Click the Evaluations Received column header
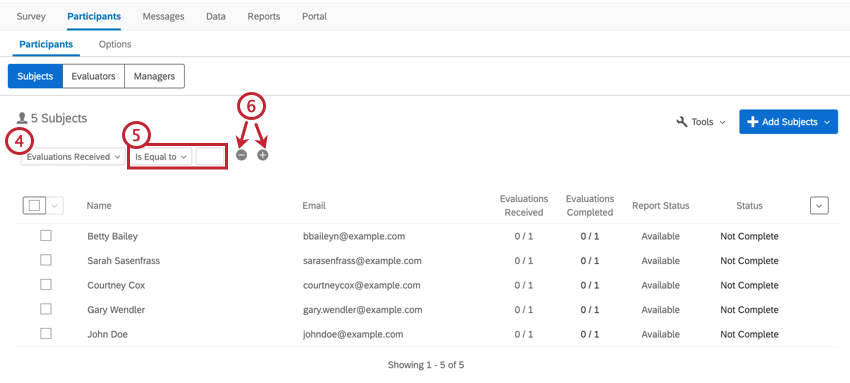This screenshot has height=383, width=850. point(524,206)
